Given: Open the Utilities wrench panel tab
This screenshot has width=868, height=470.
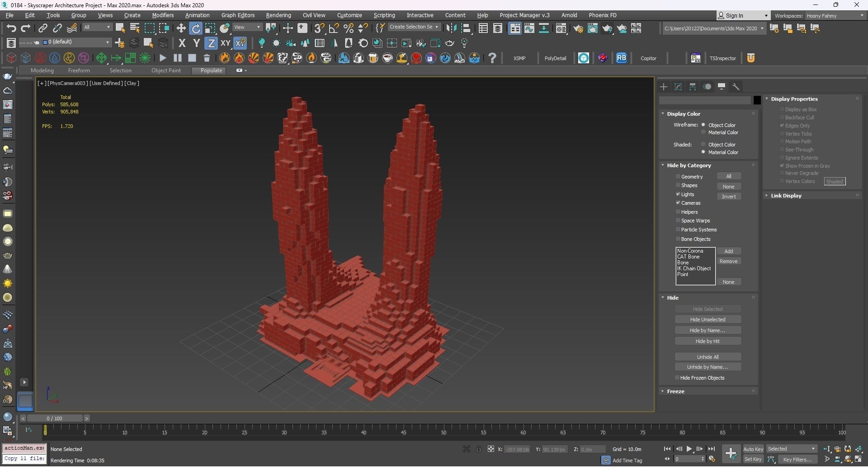Looking at the screenshot, I should 736,87.
